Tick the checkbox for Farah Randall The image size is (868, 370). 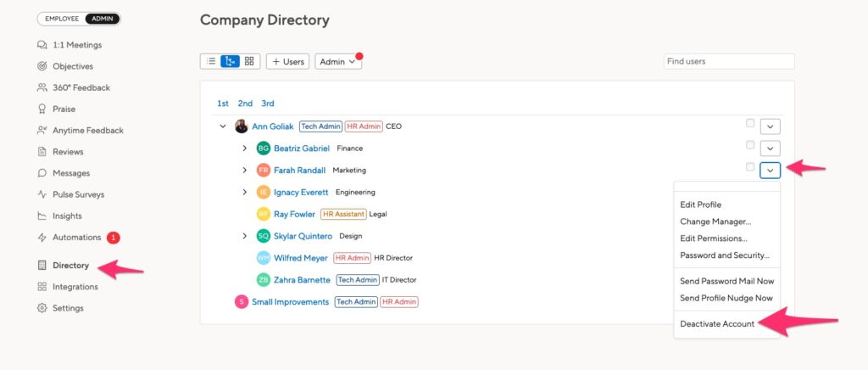[x=750, y=166]
